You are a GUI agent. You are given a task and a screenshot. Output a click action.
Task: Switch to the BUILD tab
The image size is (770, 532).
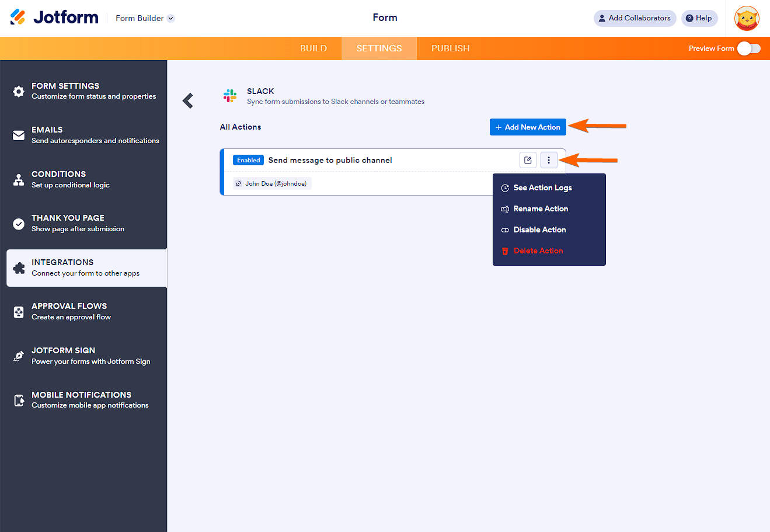313,48
